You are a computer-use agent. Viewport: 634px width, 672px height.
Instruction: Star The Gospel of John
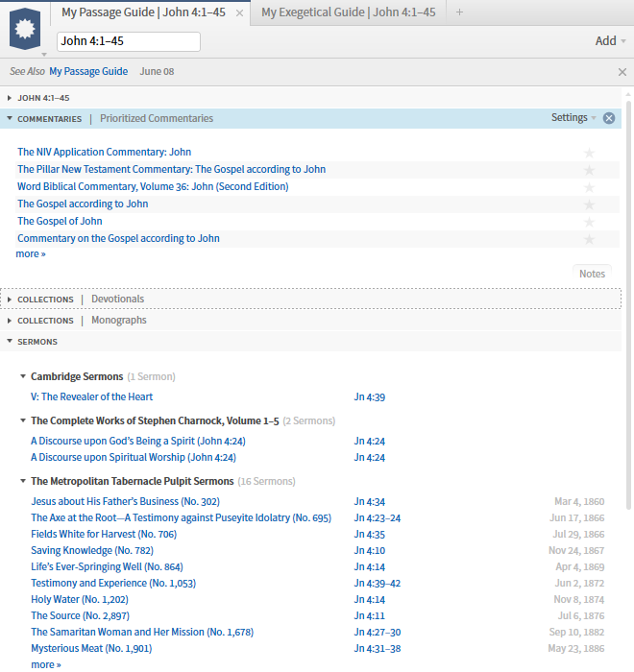click(x=590, y=222)
